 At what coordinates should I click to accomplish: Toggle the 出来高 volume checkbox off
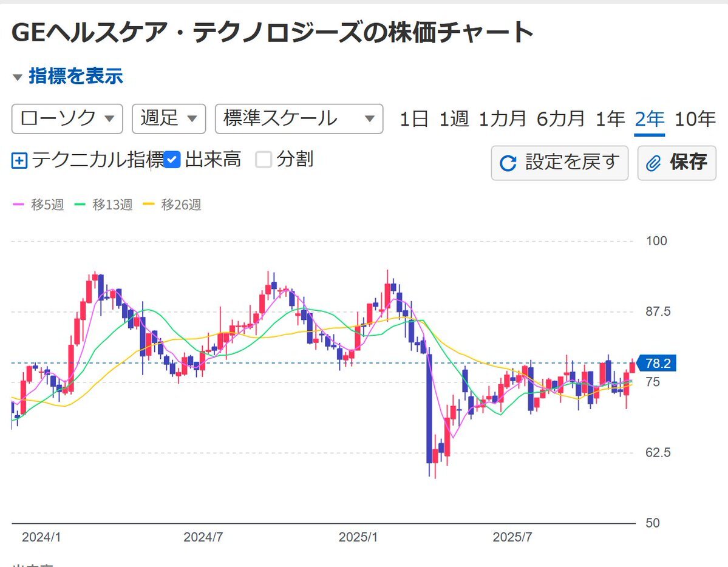tap(172, 160)
